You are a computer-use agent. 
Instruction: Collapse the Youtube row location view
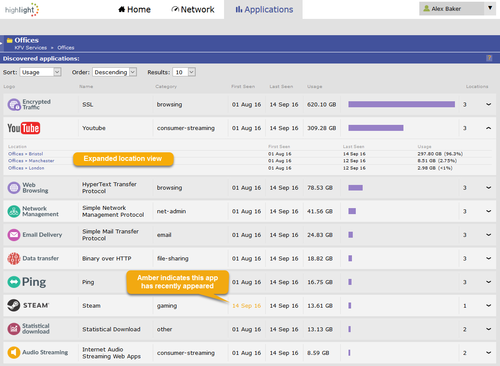pyautogui.click(x=489, y=128)
